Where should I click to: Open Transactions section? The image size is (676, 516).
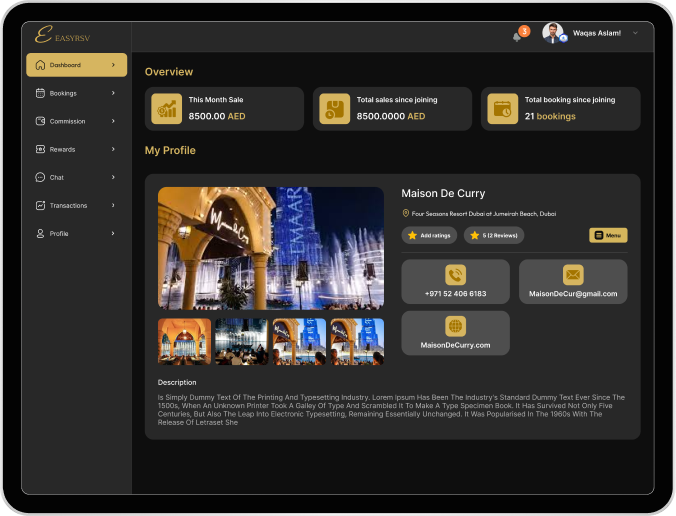[x=77, y=205]
